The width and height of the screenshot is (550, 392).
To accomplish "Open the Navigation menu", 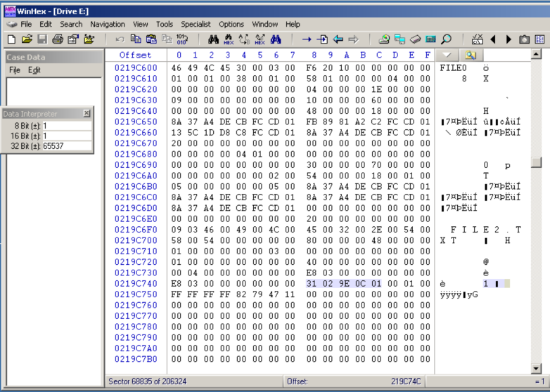I will point(108,24).
